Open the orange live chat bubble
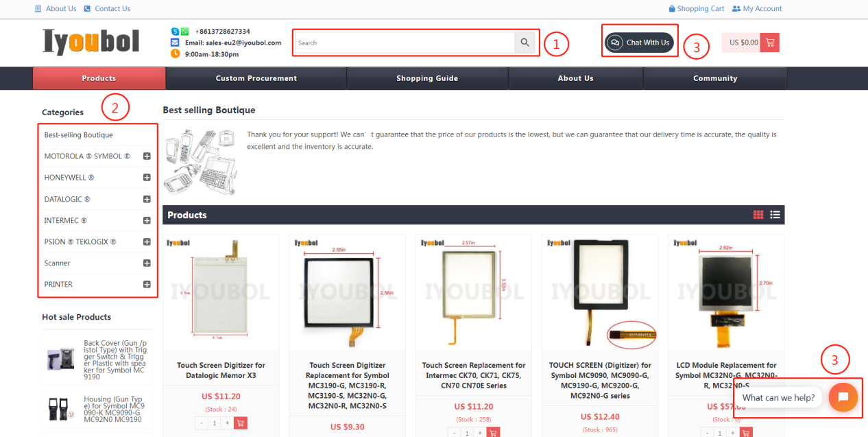The image size is (868, 437). point(843,397)
